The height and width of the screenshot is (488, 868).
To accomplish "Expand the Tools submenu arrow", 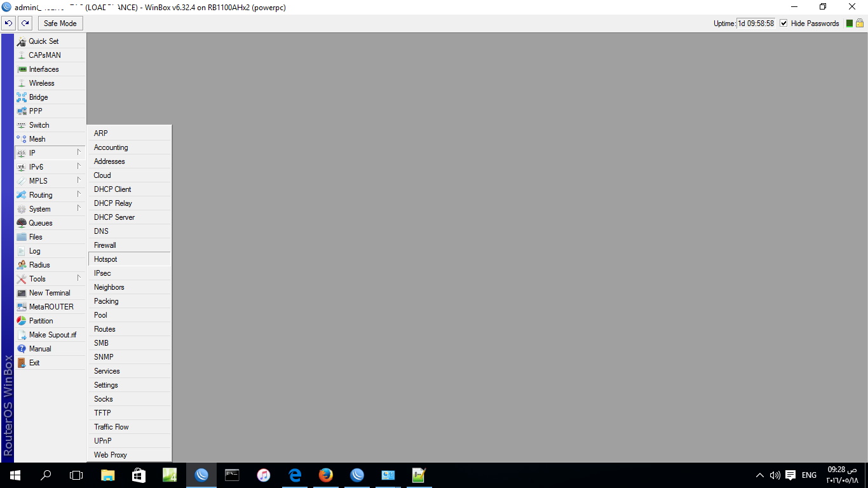I will click(x=79, y=278).
